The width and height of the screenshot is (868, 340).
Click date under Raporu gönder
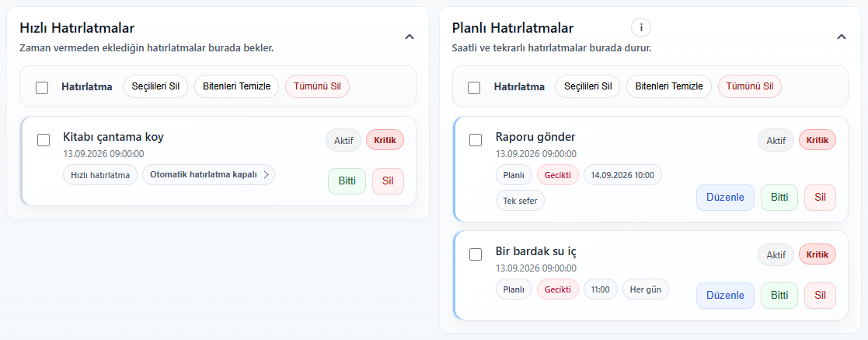coord(536,153)
